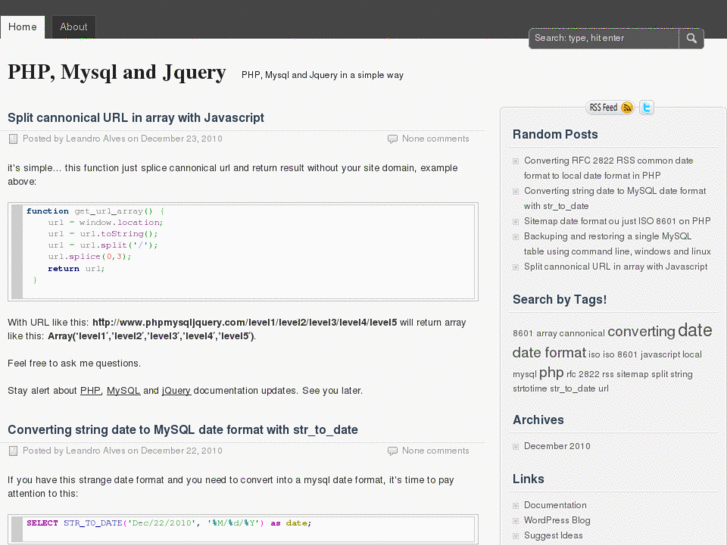Select the 'php' tag in tag cloud
Viewport: 727px width, 545px height.
551,372
